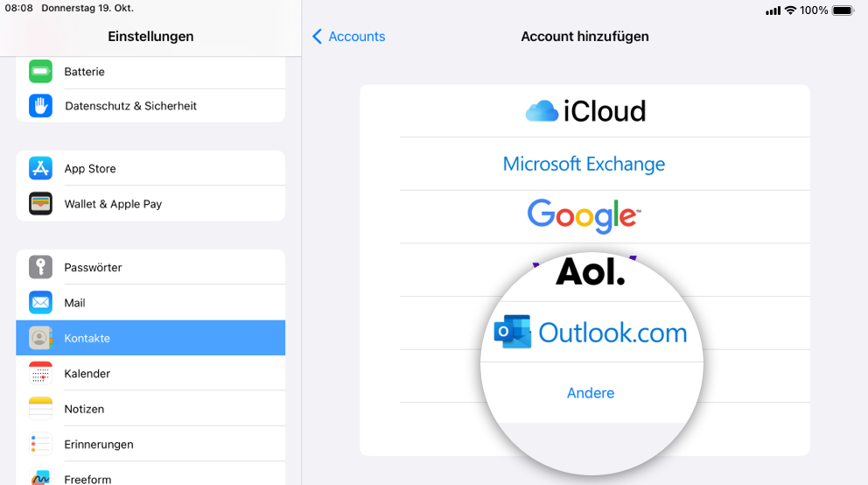Viewport: 868px width, 485px height.
Task: Tap the Kontakte icon in sidebar
Action: (40, 338)
